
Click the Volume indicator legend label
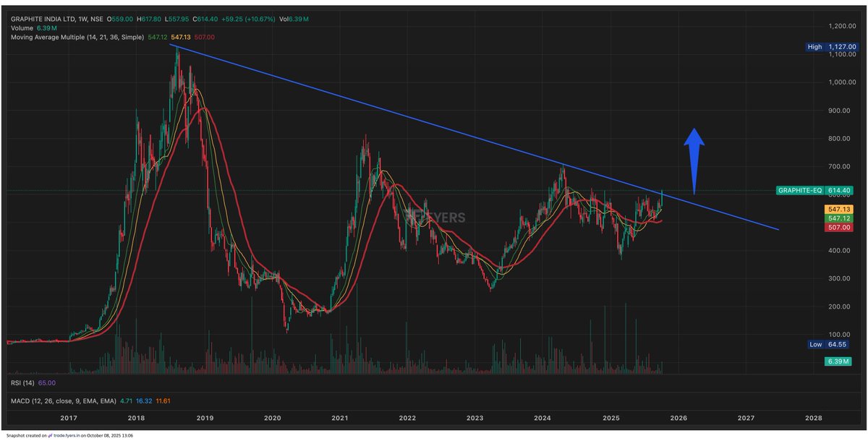[x=22, y=28]
